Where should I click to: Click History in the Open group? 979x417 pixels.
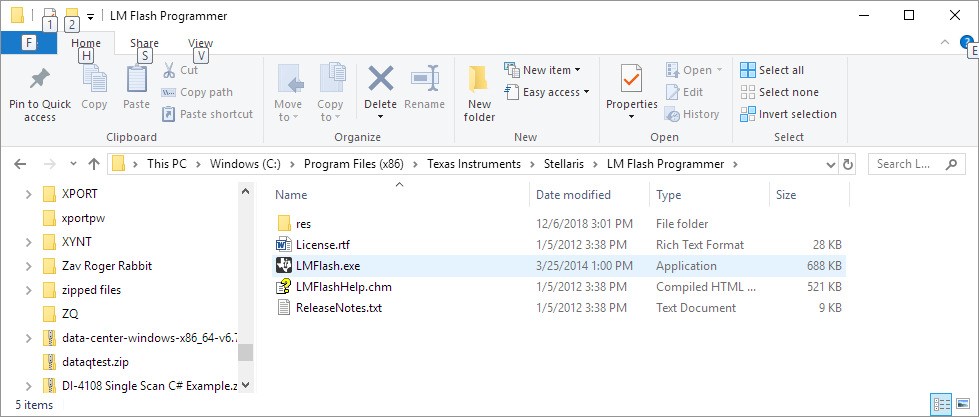coord(692,114)
